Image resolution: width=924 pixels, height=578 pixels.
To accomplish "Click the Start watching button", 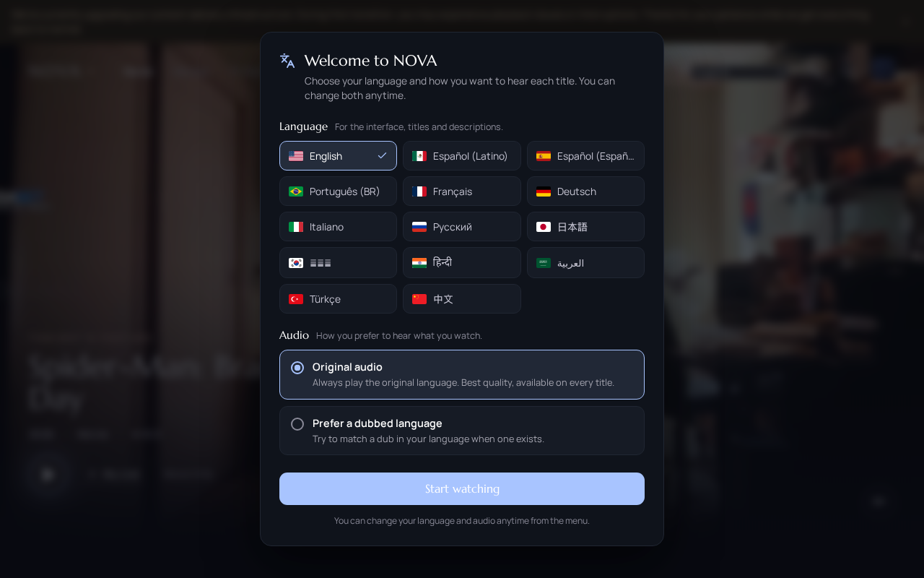I will [x=462, y=488].
